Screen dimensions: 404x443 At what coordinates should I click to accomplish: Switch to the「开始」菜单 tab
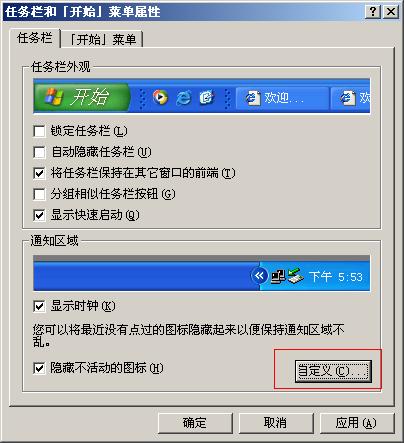pyautogui.click(x=103, y=40)
